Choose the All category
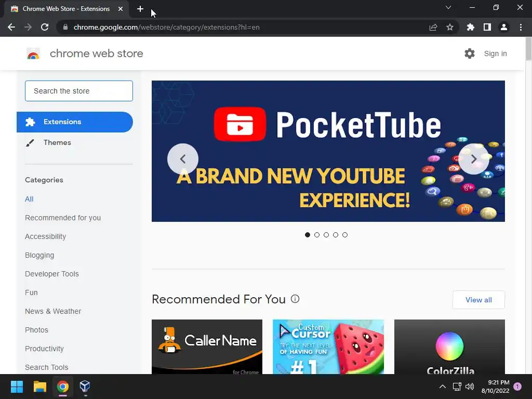532x399 pixels. pos(29,199)
